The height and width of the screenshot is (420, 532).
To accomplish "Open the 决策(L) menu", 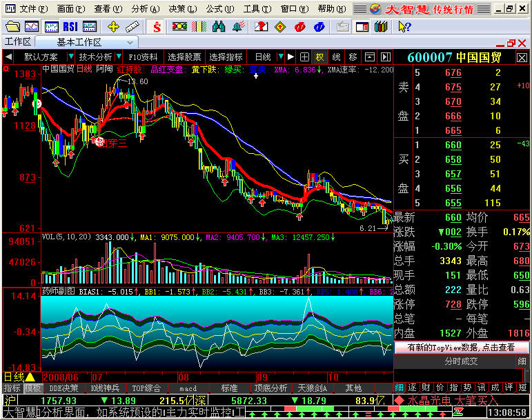I will [x=183, y=9].
